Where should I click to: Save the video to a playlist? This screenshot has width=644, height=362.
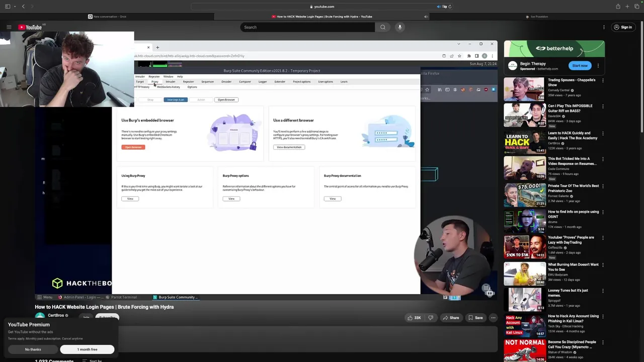coord(475,318)
